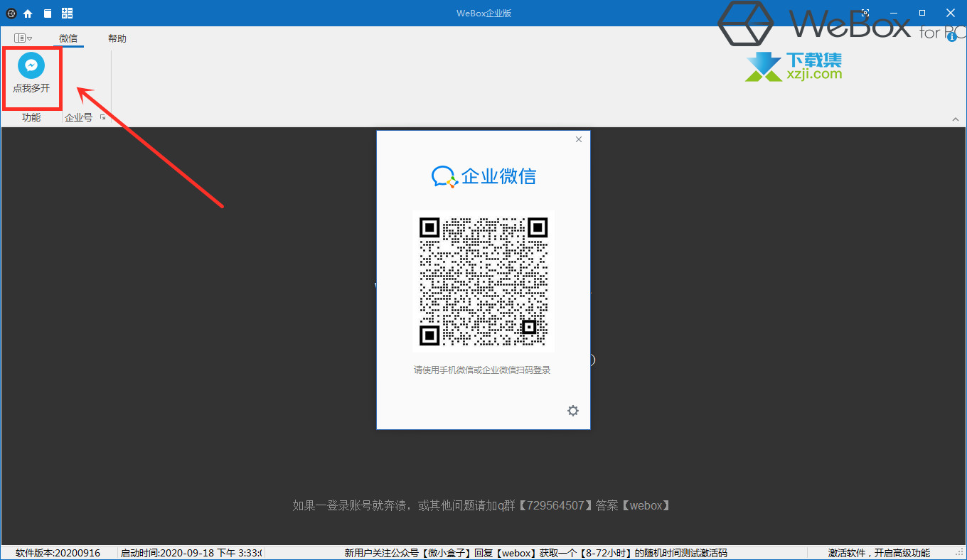Open the home icon in title bar
967x560 pixels.
pos(28,14)
